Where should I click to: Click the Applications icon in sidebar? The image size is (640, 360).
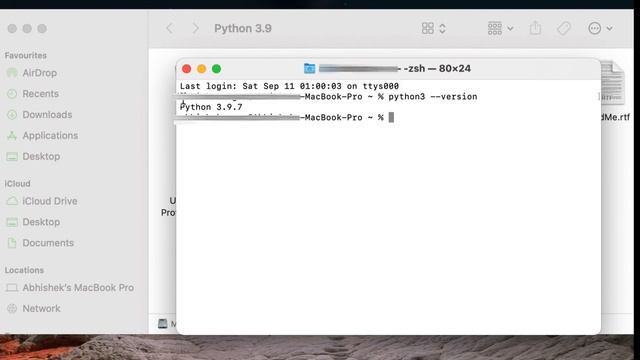pos(12,136)
